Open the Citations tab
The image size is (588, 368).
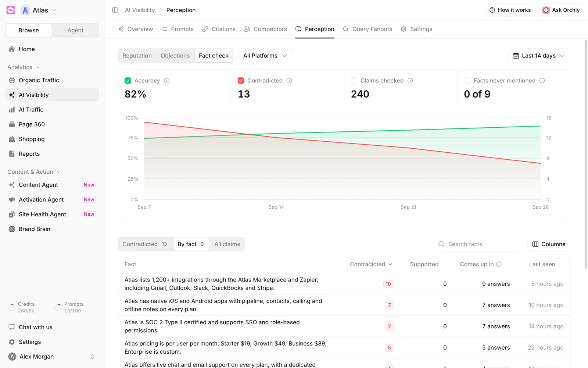coord(219,29)
